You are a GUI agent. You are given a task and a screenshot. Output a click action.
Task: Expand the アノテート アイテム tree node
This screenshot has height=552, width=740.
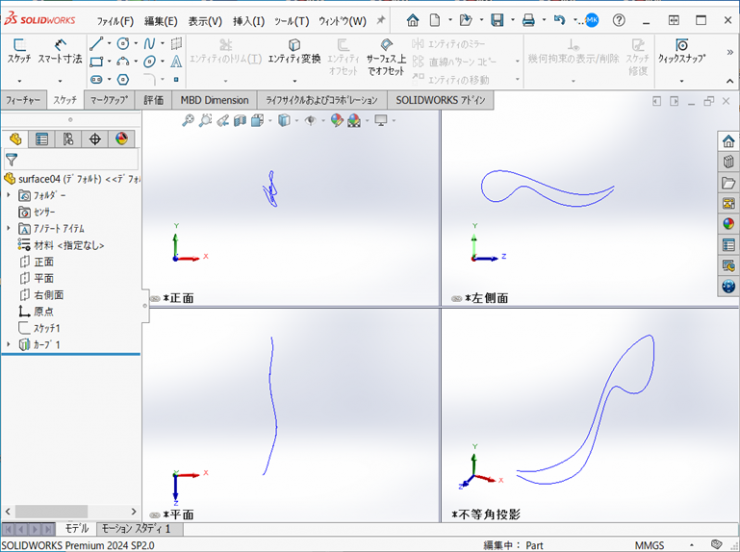click(x=8, y=228)
